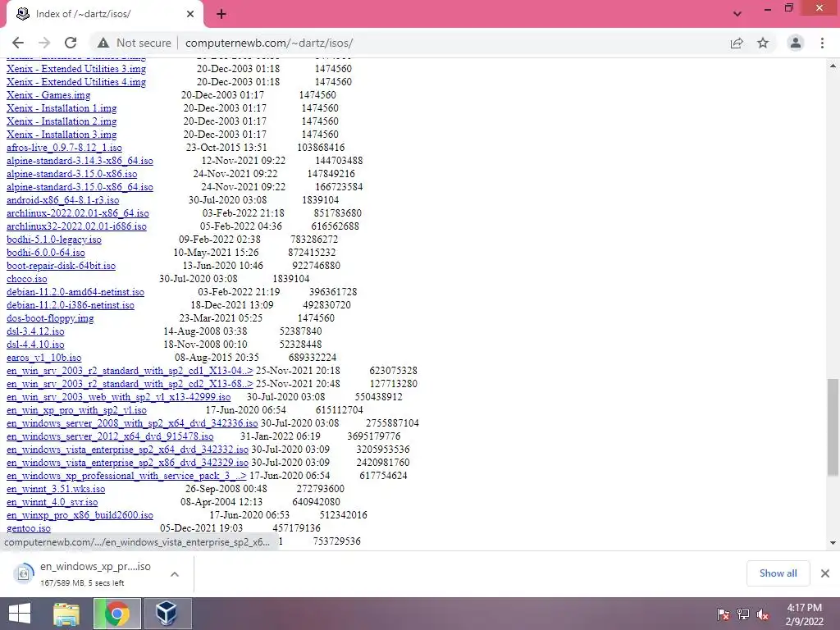Open Chrome's three-dot menu
Screen dimensions: 840x630
(822, 43)
